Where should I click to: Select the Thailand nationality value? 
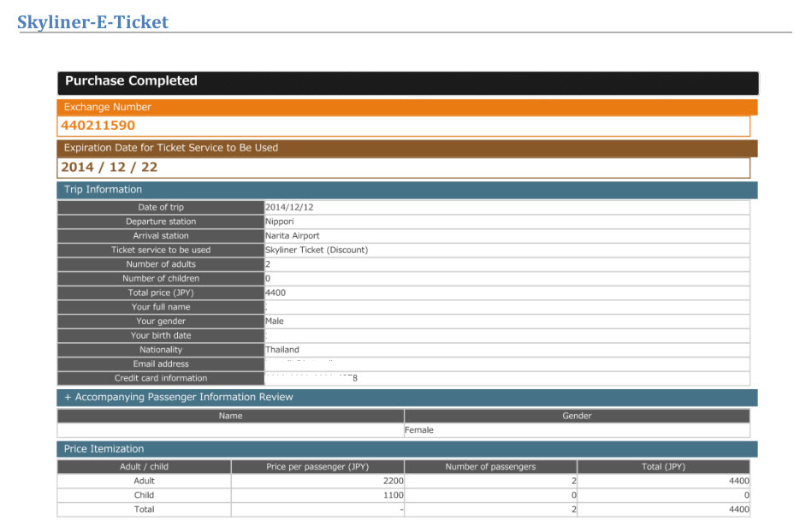point(282,349)
